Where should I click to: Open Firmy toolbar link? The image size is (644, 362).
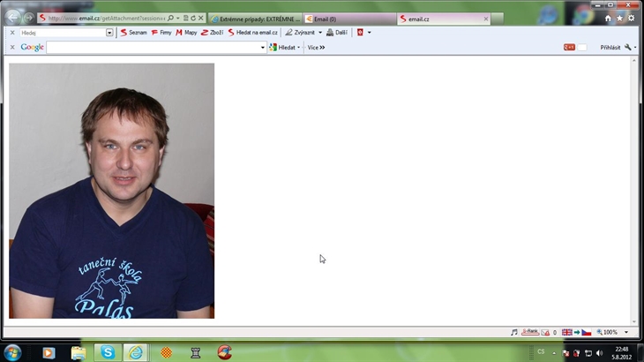[x=161, y=33]
